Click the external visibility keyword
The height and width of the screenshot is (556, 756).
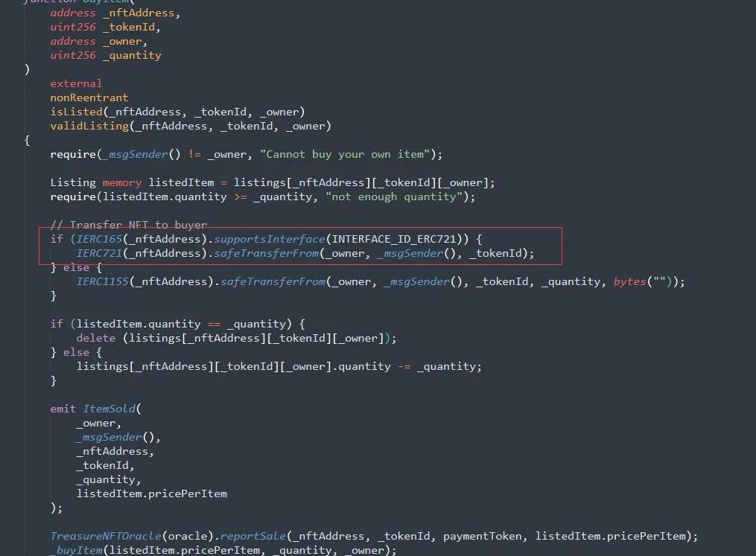coord(76,83)
